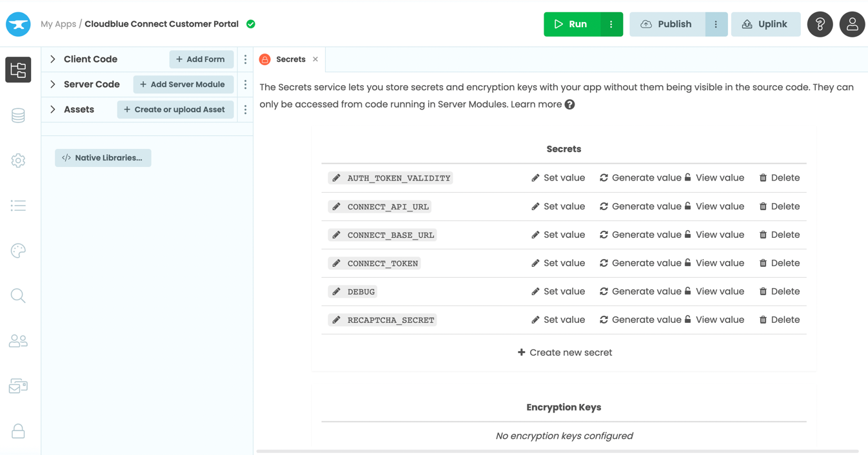The width and height of the screenshot is (868, 455).
Task: Expand the Client Code section
Action: [x=53, y=59]
